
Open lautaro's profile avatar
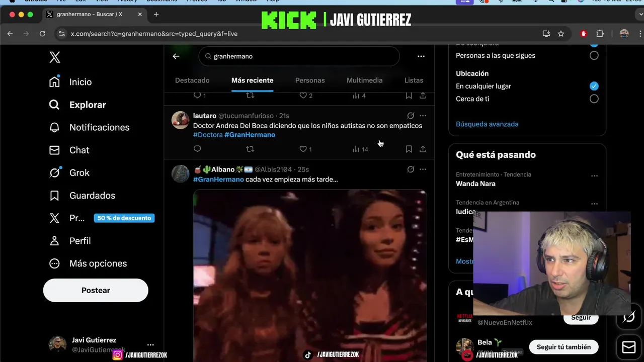pyautogui.click(x=180, y=120)
